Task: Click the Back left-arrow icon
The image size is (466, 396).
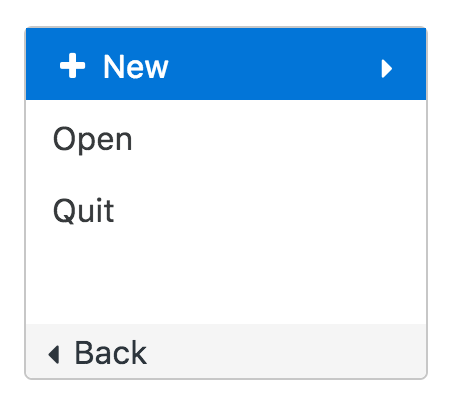Action: pyautogui.click(x=54, y=354)
